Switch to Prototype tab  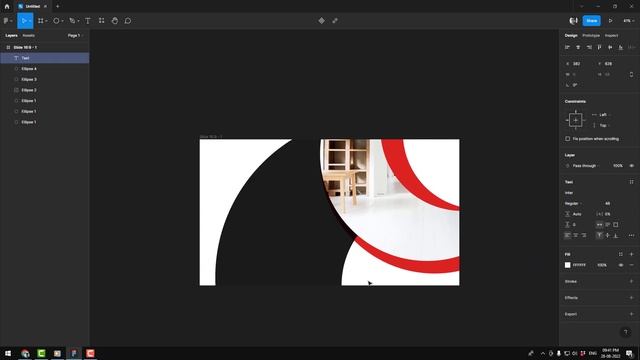[591, 36]
